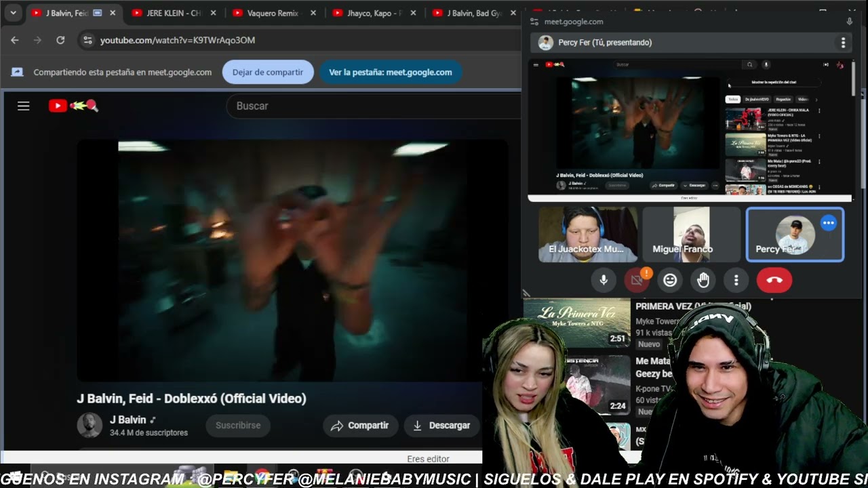868x488 pixels.
Task: Close the Jhayco, Kapo tab
Action: coord(414,13)
